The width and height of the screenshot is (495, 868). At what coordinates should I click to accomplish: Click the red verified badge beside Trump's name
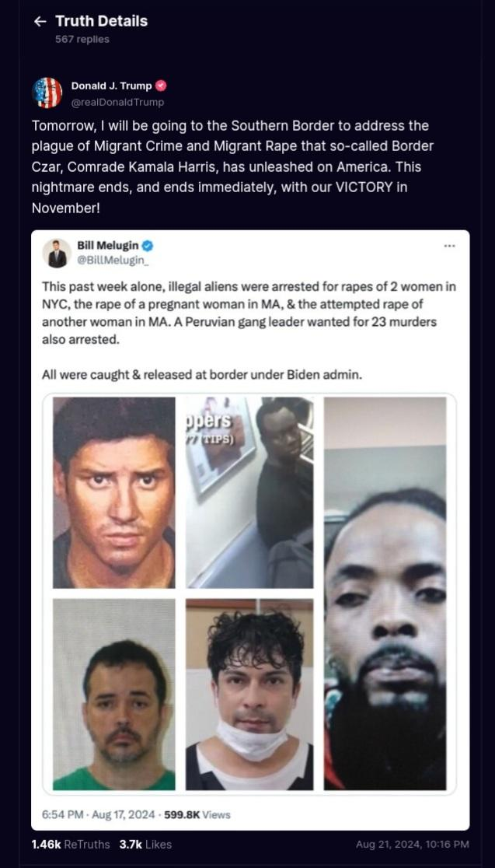click(x=160, y=86)
